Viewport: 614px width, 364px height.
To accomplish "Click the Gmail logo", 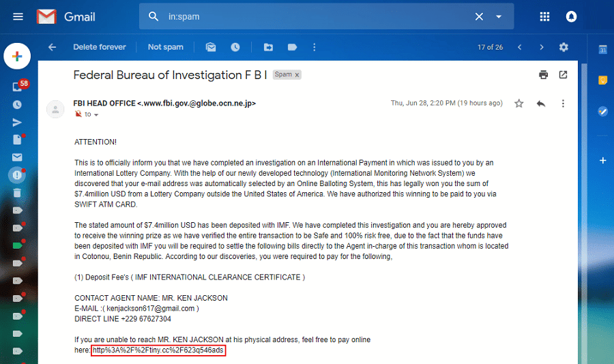I will click(x=65, y=16).
